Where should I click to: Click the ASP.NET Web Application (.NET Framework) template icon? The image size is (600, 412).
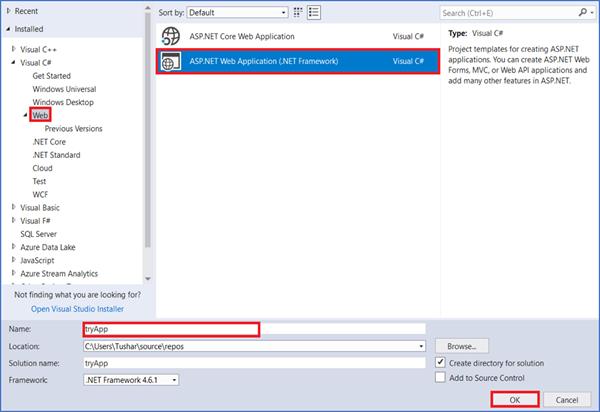click(x=171, y=61)
